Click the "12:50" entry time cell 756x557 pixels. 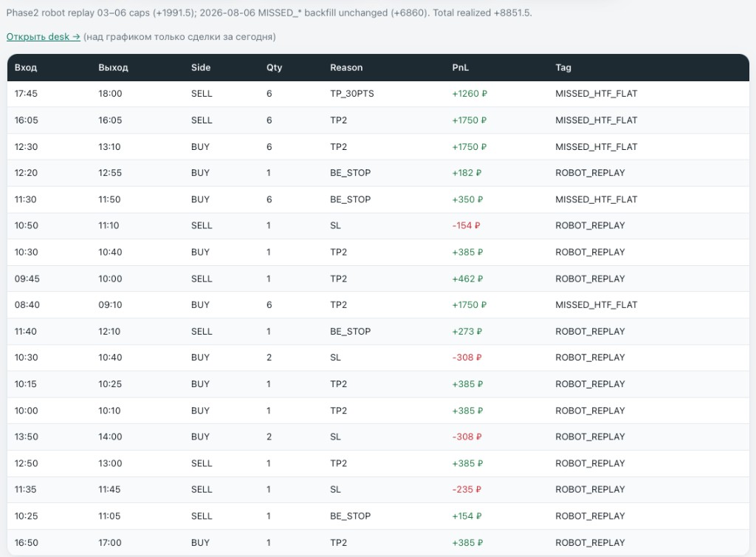pyautogui.click(x=26, y=463)
